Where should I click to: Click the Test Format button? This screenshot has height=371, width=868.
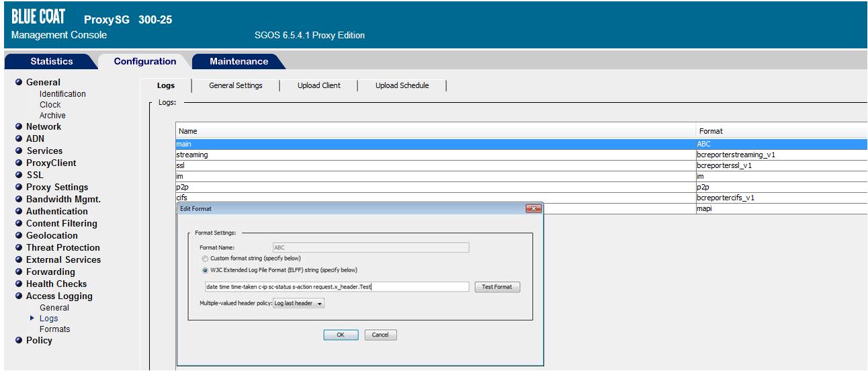[x=497, y=287]
